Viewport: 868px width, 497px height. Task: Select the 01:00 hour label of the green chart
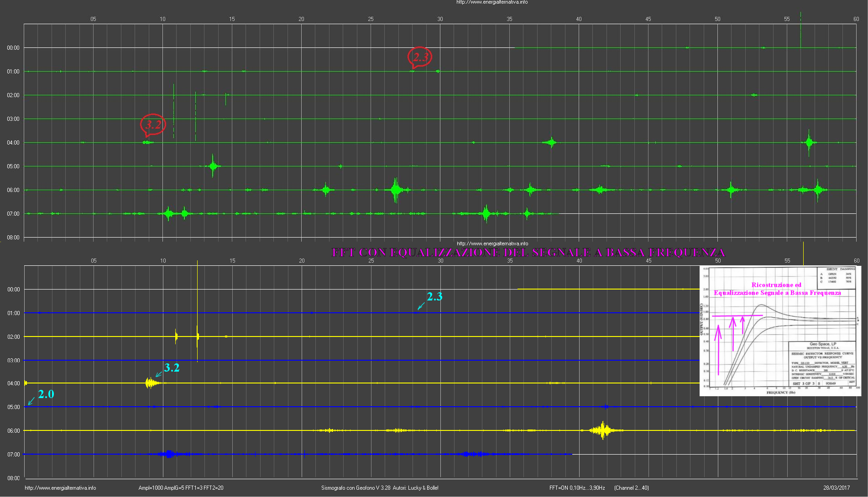pyautogui.click(x=13, y=72)
